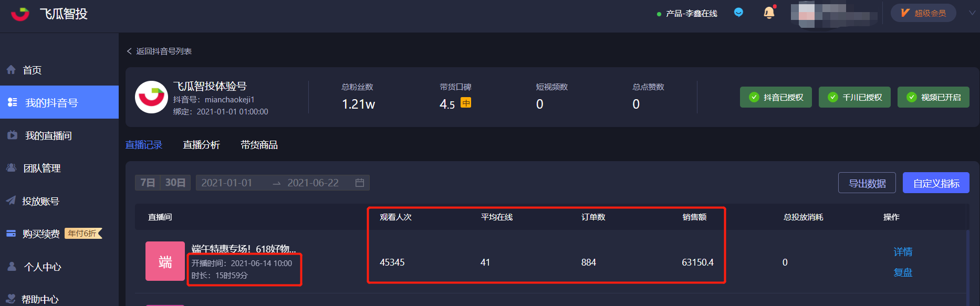Viewport: 980px width, 306px height.
Task: Click the 平均在线 column header
Action: click(x=496, y=217)
